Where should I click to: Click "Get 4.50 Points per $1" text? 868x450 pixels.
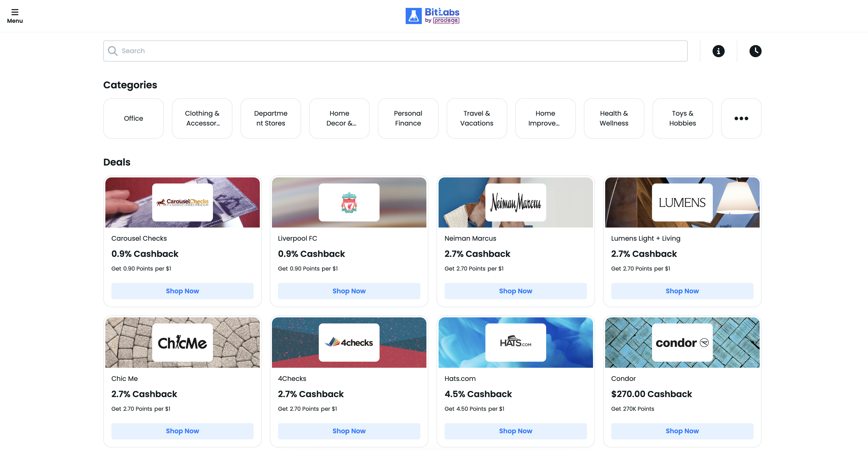[x=475, y=408]
